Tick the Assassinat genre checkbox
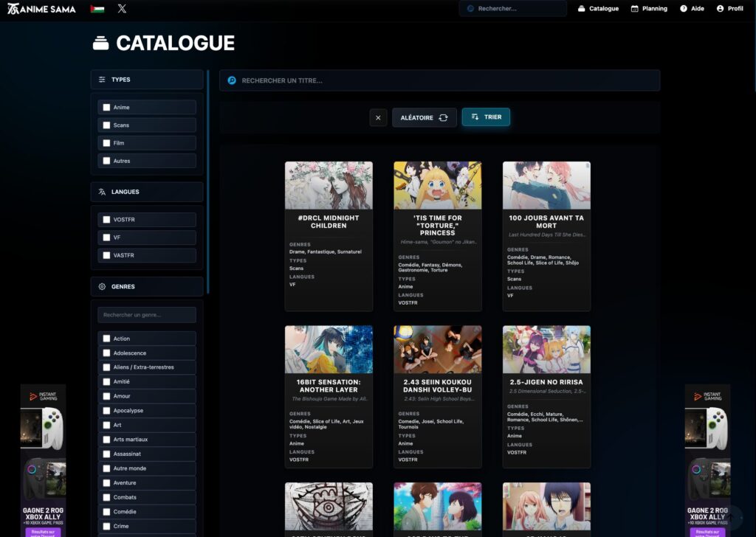Viewport: 756px width, 537px height. 106,454
